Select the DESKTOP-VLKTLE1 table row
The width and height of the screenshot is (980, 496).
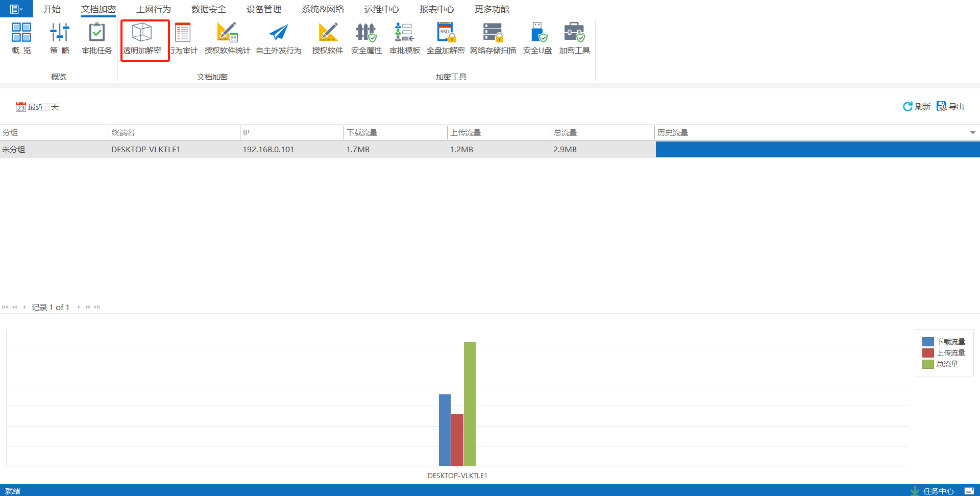(145, 150)
